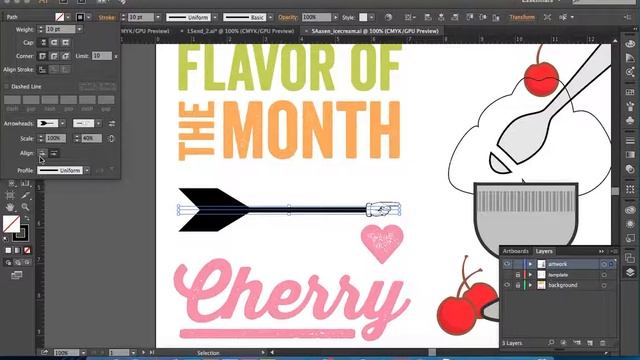
Task: Reset to default fill and stroke
Action: tap(6, 239)
